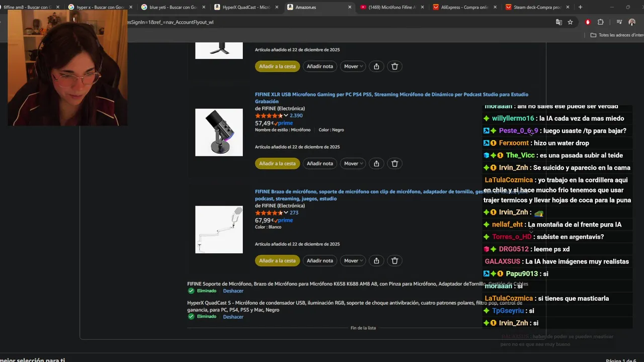Open the red extension icon in toolbar
This screenshot has width=644, height=362.
588,22
